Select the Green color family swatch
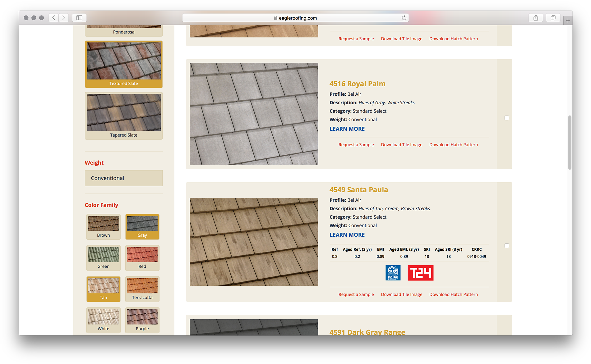 point(104,258)
